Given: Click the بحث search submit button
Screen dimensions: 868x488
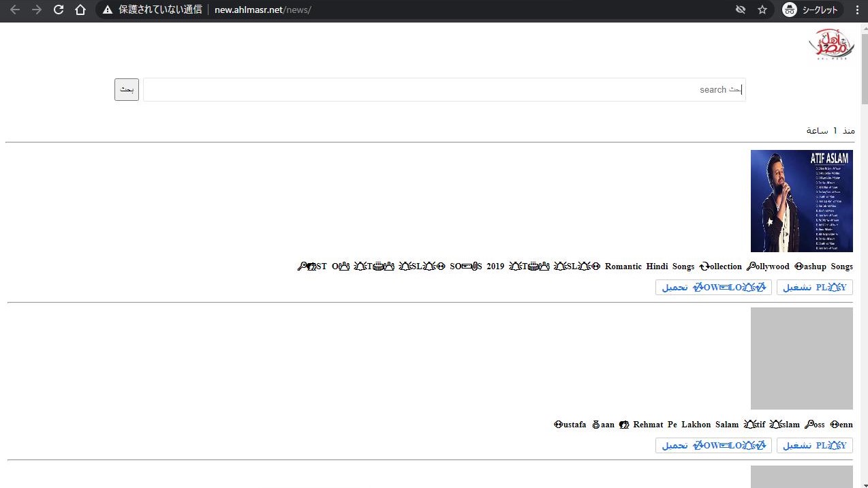Looking at the screenshot, I should point(127,89).
